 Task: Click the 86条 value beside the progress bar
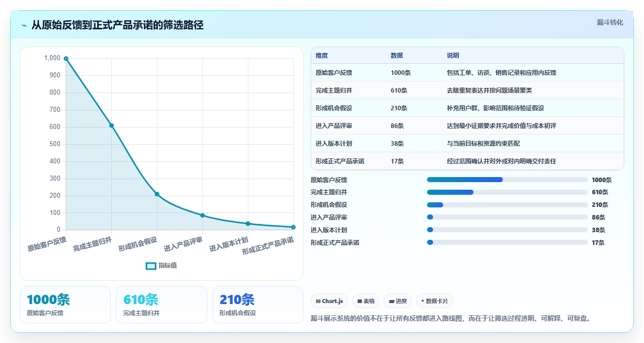[x=598, y=218]
